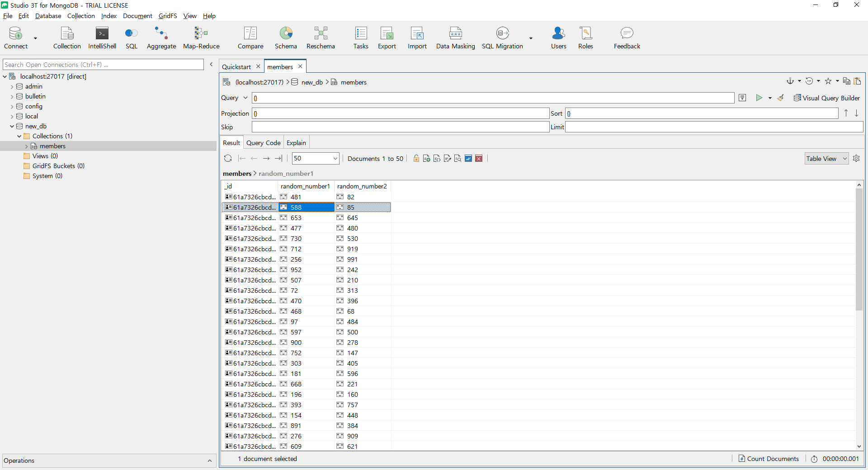Open the result settings gear

tap(856, 158)
